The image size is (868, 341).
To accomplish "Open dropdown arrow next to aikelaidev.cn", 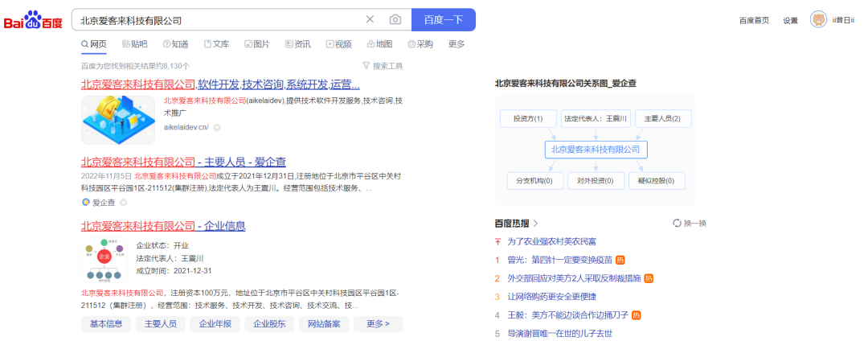I will (217, 127).
